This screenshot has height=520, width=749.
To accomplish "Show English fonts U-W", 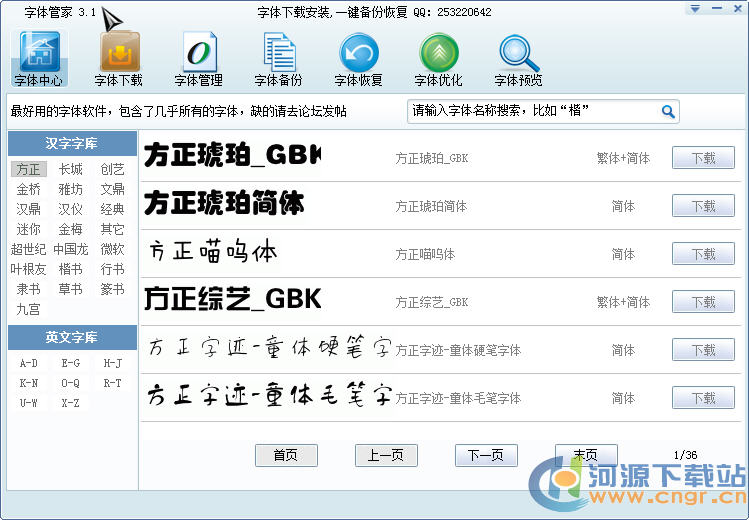I will click(29, 403).
